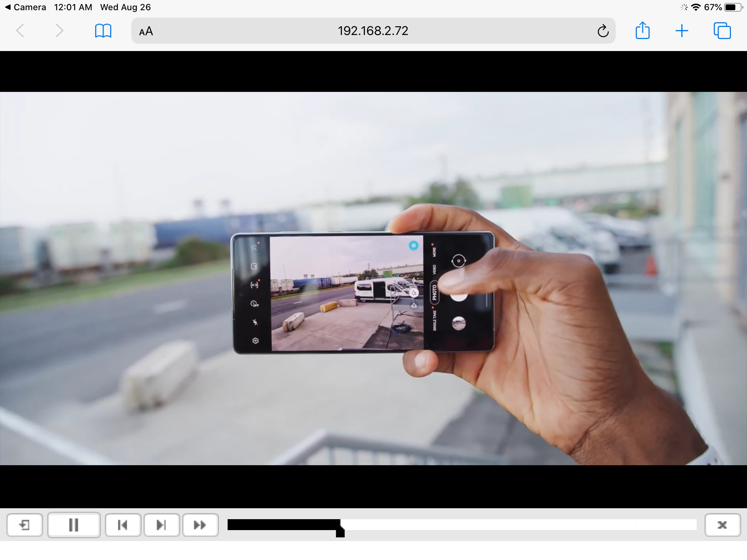Click the exit player icon button
The width and height of the screenshot is (747, 560).
25,525
